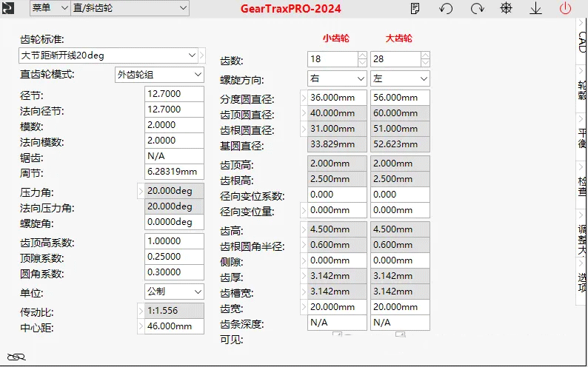Open the 调整大 side tab
Image resolution: width=588 pixels, height=367 pixels.
pyautogui.click(x=581, y=233)
